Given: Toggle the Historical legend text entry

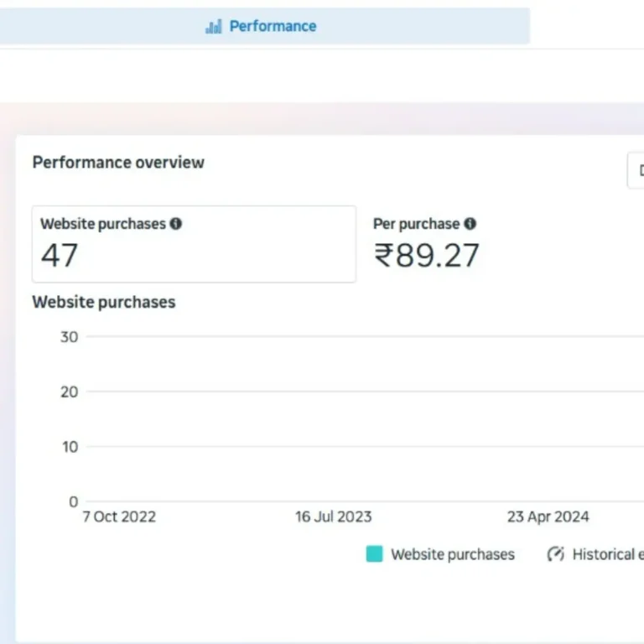Looking at the screenshot, I should (604, 554).
